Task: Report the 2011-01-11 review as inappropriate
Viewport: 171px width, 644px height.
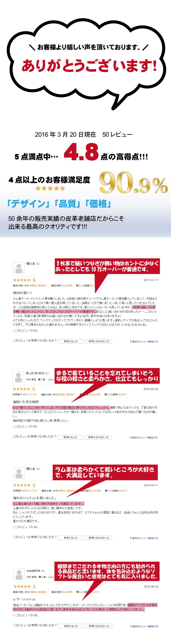Action: pos(144,342)
